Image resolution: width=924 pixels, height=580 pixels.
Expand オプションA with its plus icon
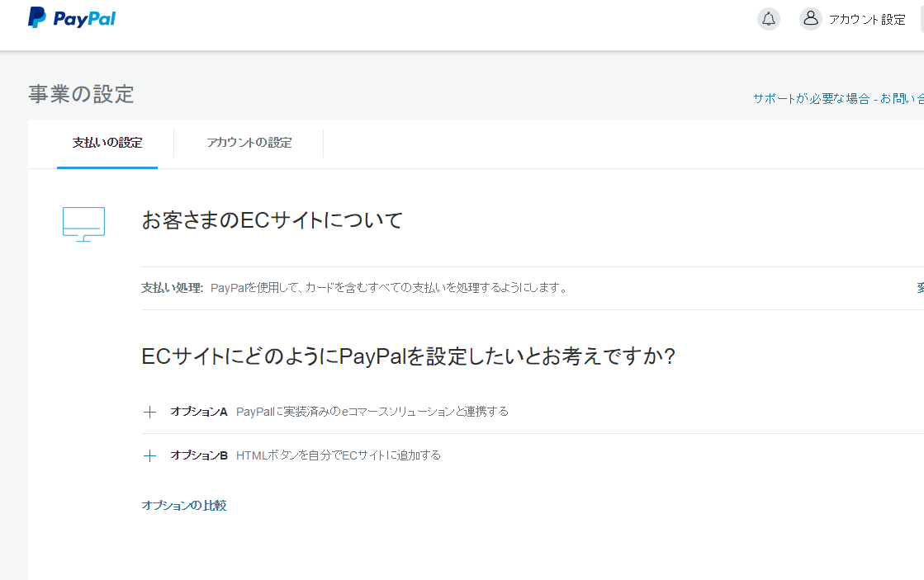pos(149,412)
